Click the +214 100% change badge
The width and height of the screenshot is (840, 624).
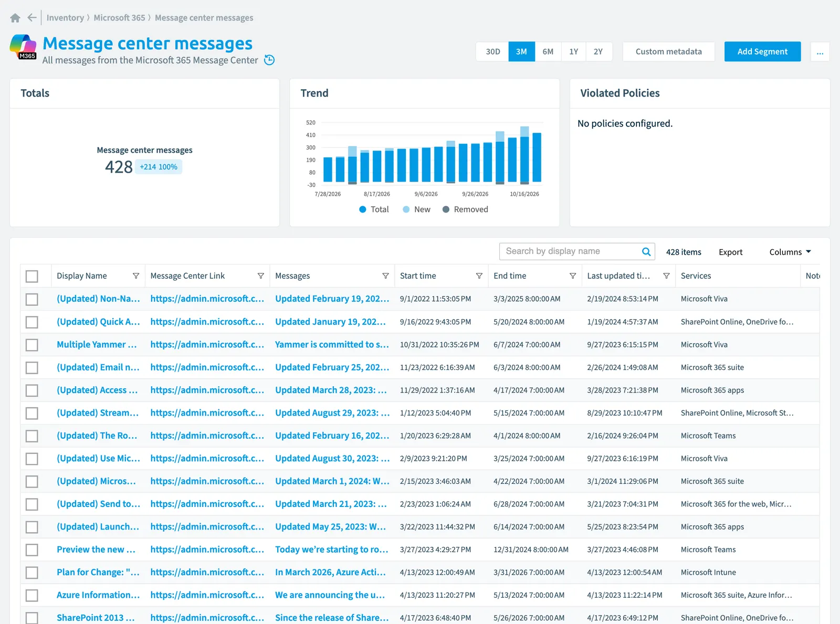tap(159, 167)
